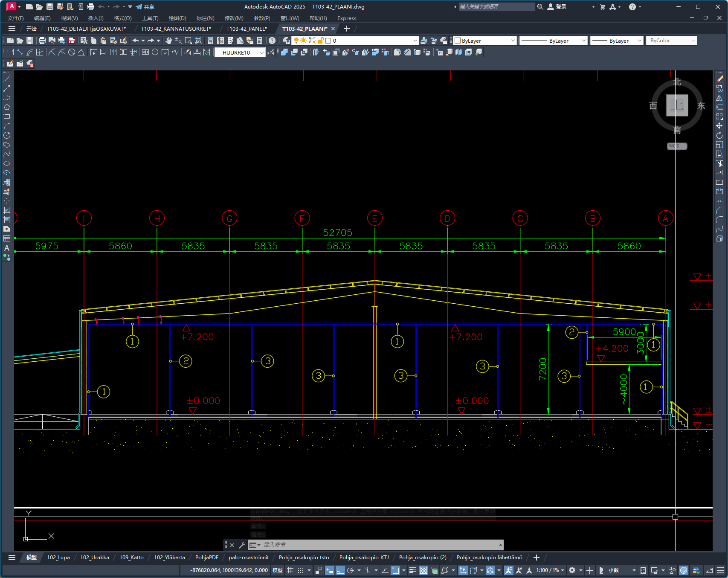Screen dimensions: 728x578
Task: Click the Redo arrow icon
Action: click(151, 41)
